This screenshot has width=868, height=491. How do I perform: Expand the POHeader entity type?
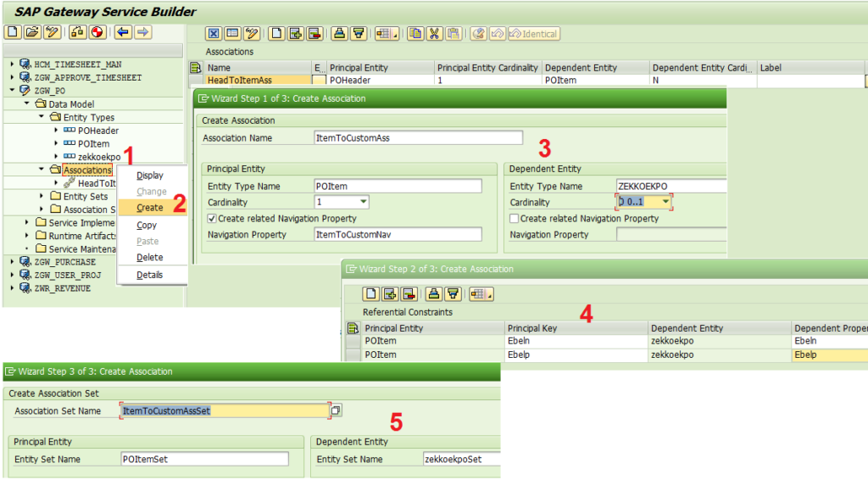[x=56, y=130]
